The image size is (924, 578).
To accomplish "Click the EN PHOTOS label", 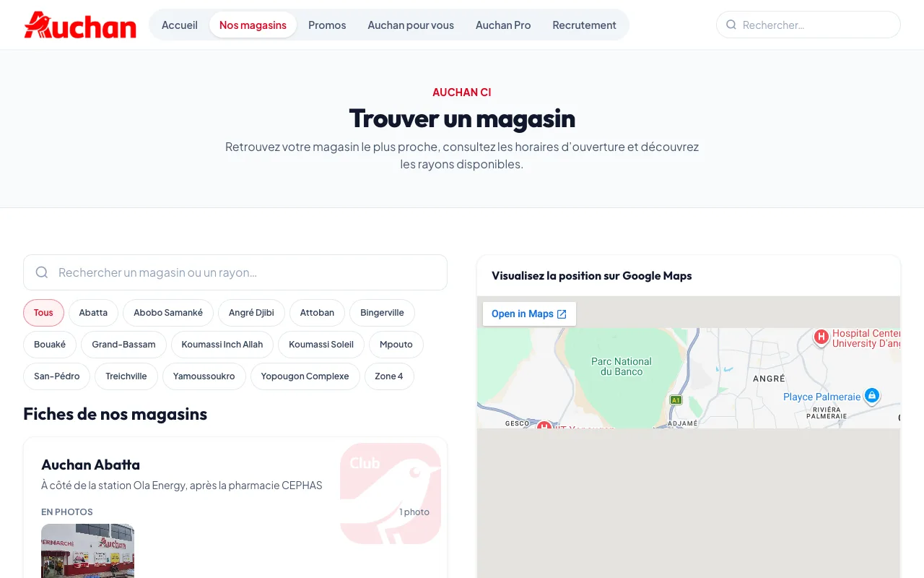I will coord(67,512).
